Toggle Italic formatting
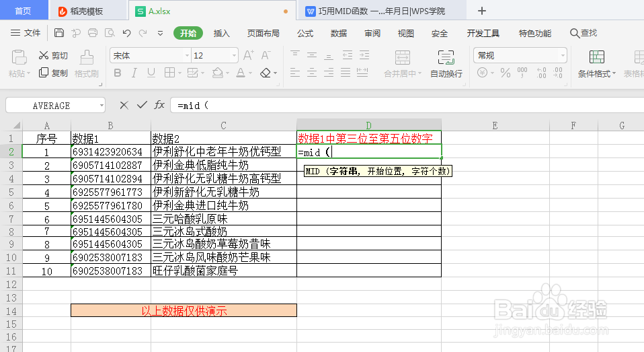 tap(134, 73)
